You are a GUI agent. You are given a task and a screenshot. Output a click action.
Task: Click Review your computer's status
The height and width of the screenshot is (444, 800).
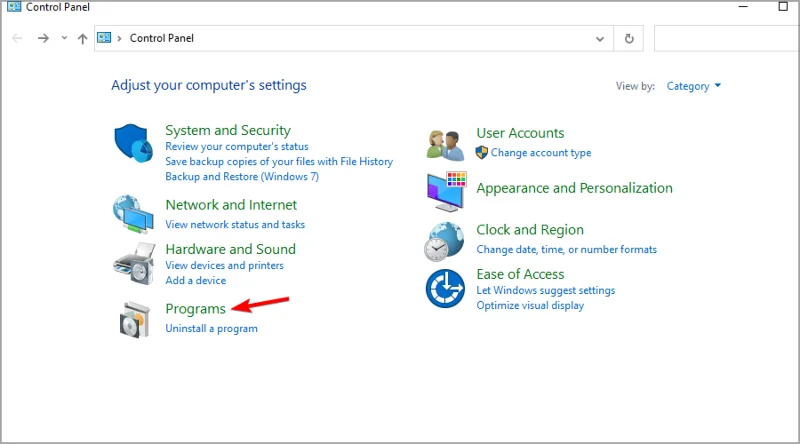tap(237, 146)
